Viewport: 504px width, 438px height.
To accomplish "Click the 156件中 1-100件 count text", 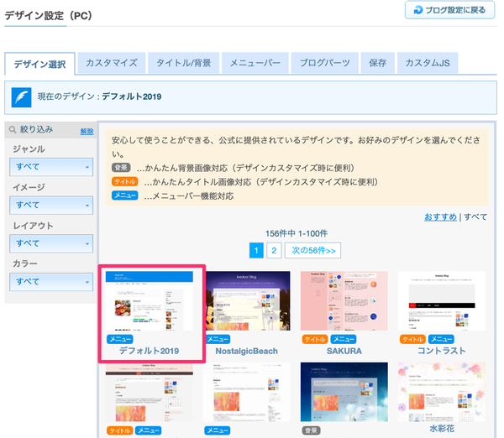I will click(x=297, y=233).
